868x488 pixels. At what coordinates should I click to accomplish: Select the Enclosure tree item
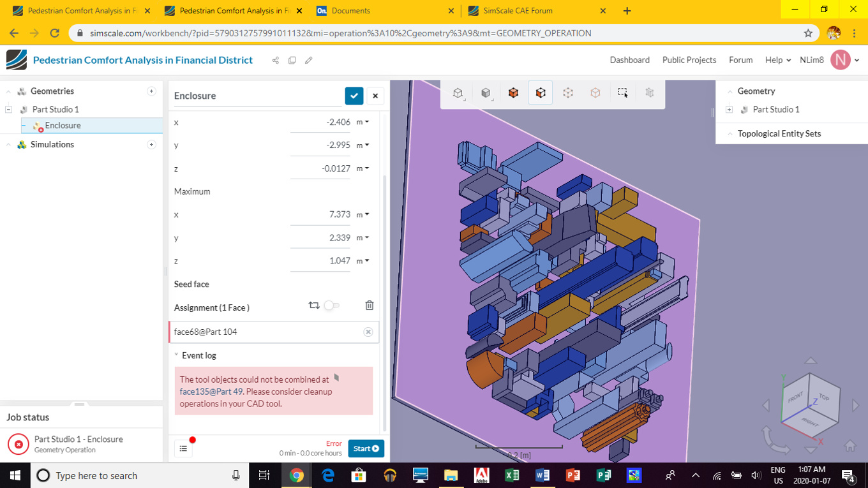tap(91, 126)
